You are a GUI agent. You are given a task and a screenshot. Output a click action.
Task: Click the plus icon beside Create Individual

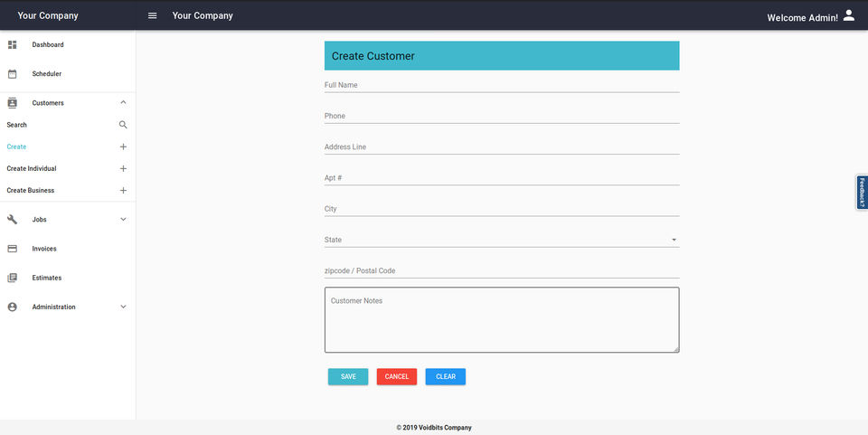coord(123,169)
